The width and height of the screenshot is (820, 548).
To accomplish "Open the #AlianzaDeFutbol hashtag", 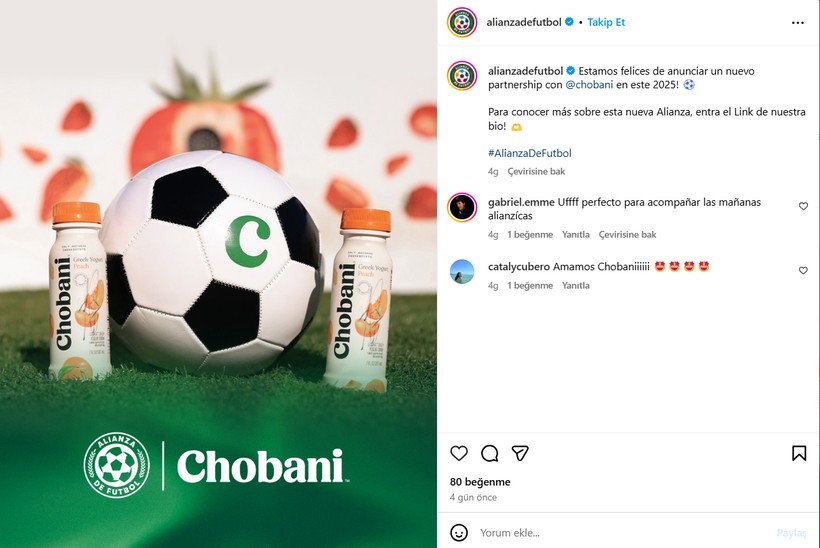I will coord(530,153).
